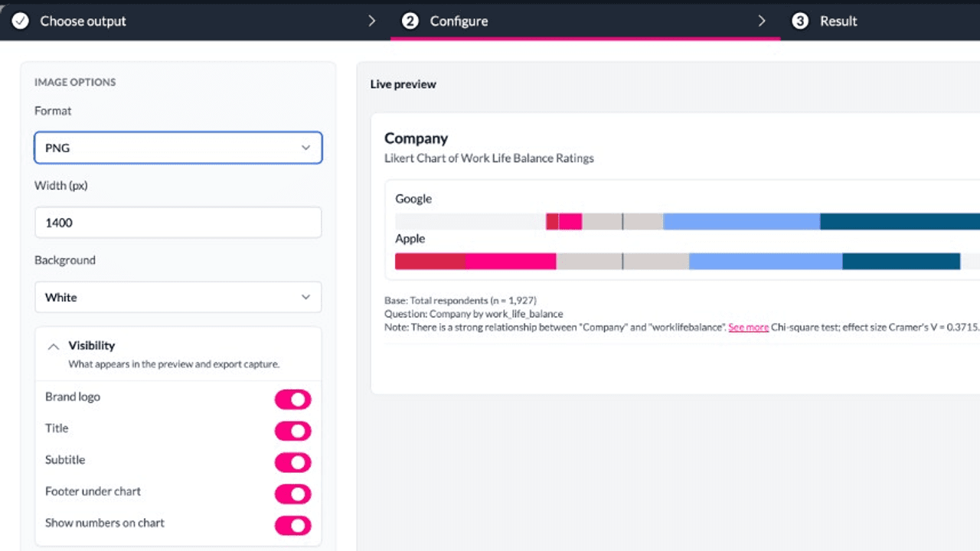Open the Background White dropdown
Image resolution: width=980 pixels, height=551 pixels.
(x=178, y=297)
